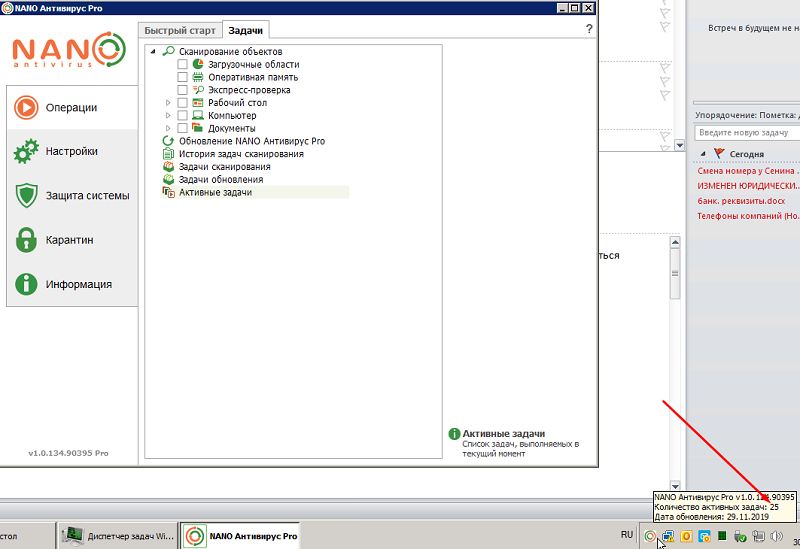Open Настройки gear icon section
This screenshot has height=549, width=800.
tap(70, 152)
